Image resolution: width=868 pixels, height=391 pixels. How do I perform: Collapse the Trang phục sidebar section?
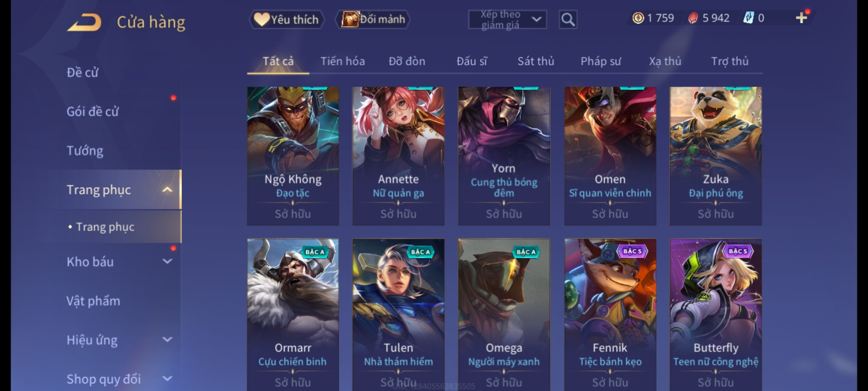167,189
